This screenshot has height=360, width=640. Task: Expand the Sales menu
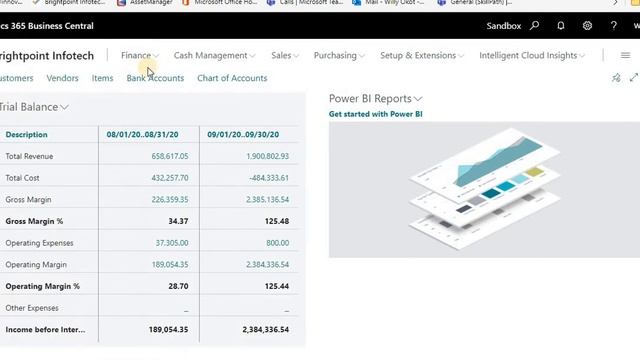(285, 55)
